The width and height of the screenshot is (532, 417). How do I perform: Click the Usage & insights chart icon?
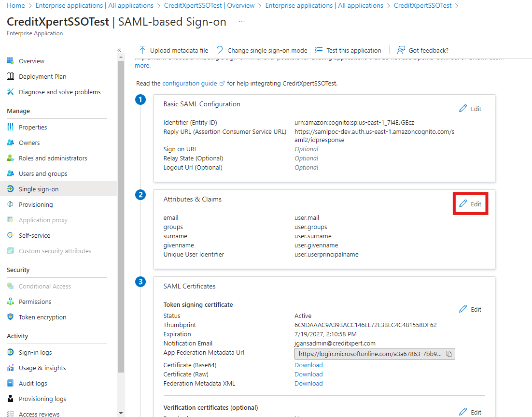click(x=11, y=368)
